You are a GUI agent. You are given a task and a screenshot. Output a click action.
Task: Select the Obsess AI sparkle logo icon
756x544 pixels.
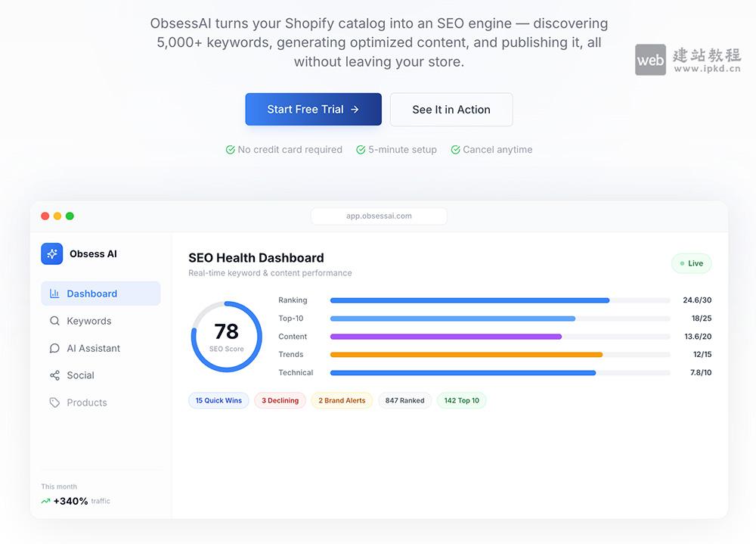(51, 253)
